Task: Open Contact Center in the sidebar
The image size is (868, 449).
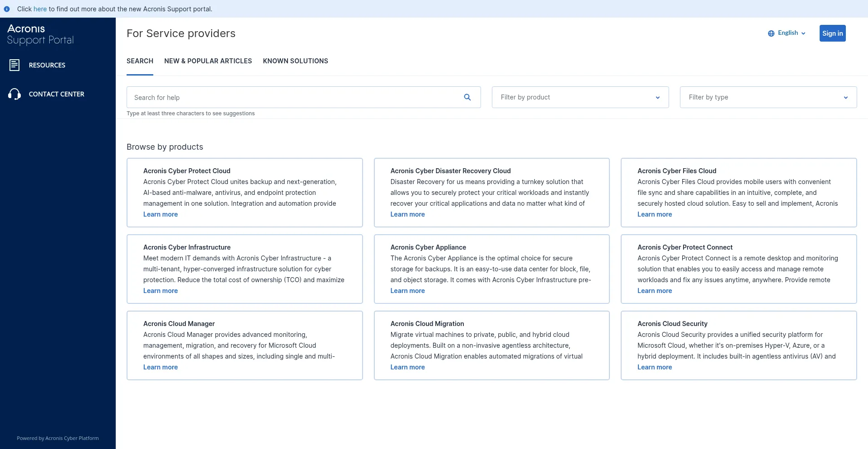Action: tap(57, 94)
